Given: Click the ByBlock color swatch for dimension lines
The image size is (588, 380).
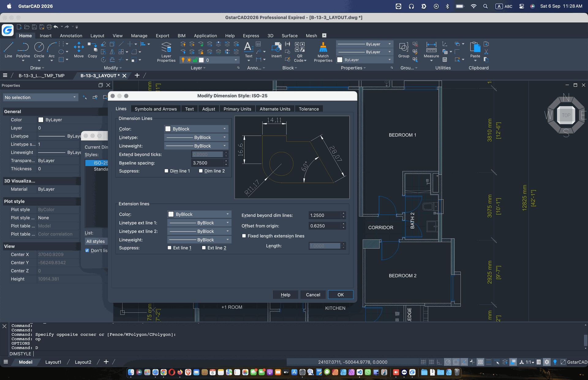Looking at the screenshot, I should (x=168, y=129).
